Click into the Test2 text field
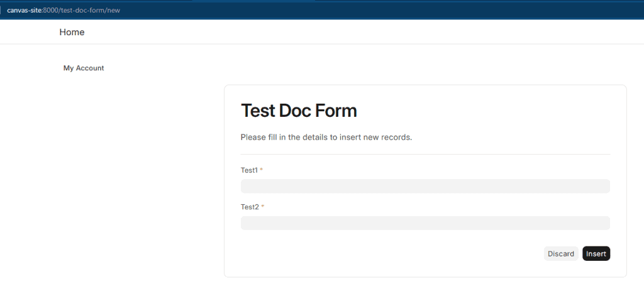The width and height of the screenshot is (644, 296). tap(425, 223)
